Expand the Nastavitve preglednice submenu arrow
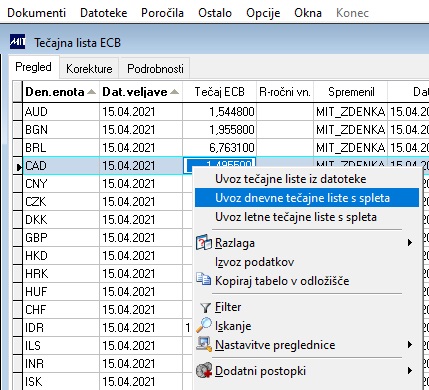This screenshot has height=390, width=429. (410, 345)
